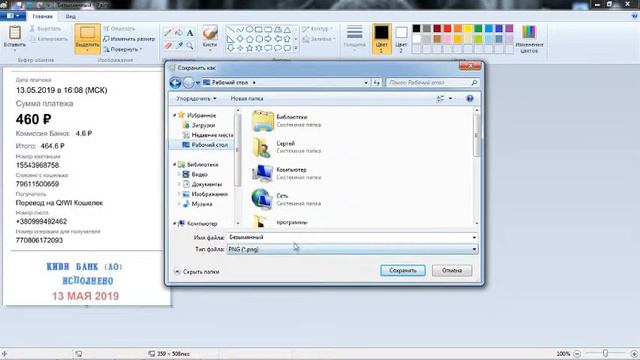Click the Crop (Обрезать) tool
Screen dimensions: 640x360
(119, 29)
